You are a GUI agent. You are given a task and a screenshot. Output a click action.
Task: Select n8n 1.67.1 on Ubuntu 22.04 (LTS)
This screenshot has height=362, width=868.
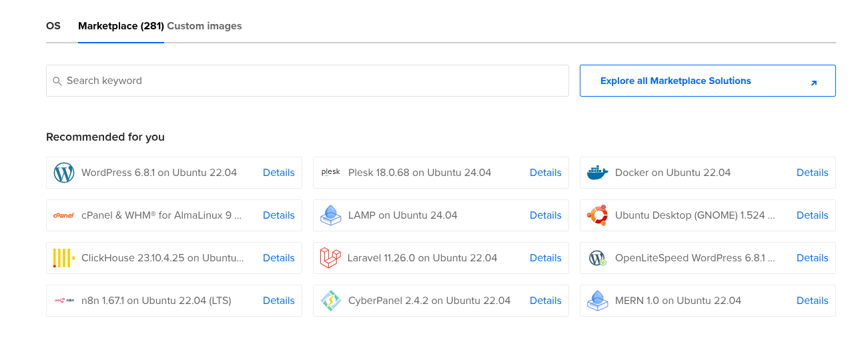point(174,301)
